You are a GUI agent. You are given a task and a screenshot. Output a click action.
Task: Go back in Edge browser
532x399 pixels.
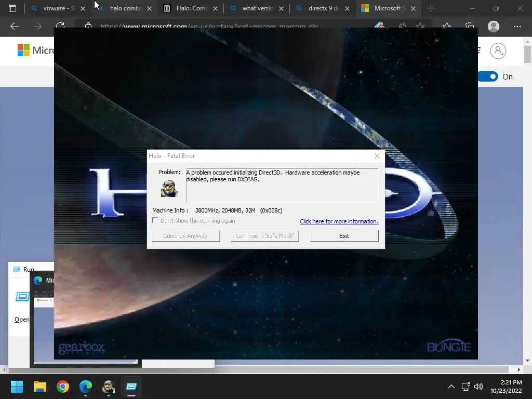click(x=15, y=26)
